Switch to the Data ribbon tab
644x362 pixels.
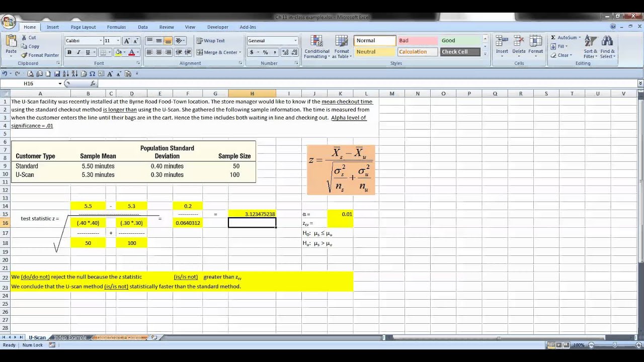[x=143, y=27]
